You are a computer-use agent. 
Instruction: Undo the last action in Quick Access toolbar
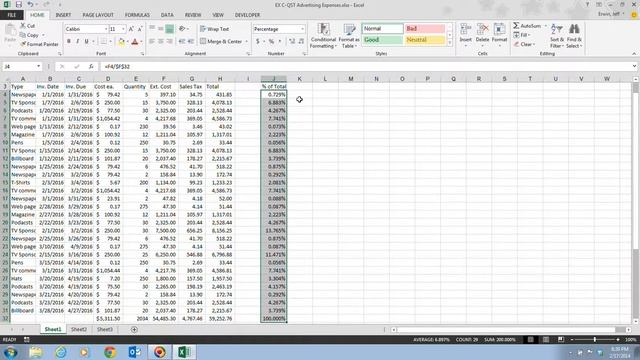coord(31,4)
